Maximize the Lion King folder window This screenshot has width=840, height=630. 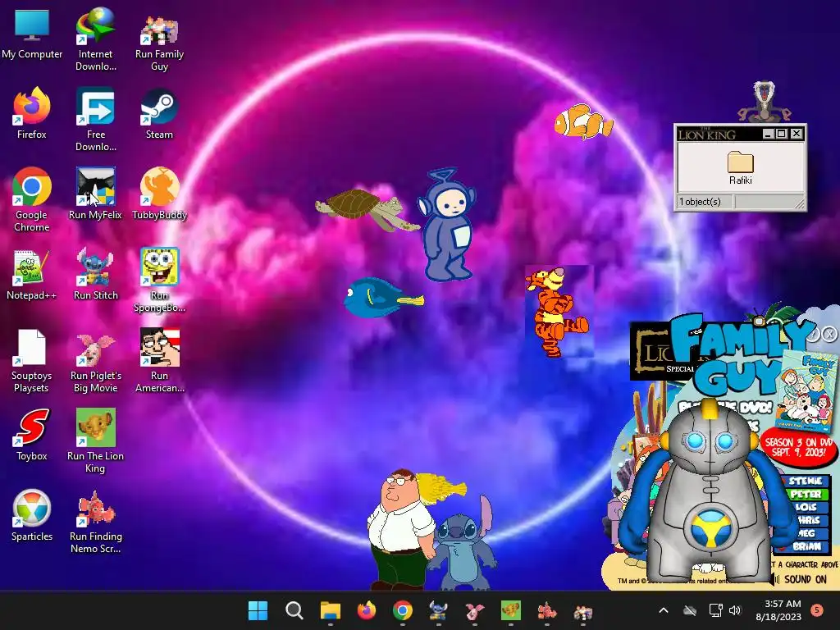781,134
